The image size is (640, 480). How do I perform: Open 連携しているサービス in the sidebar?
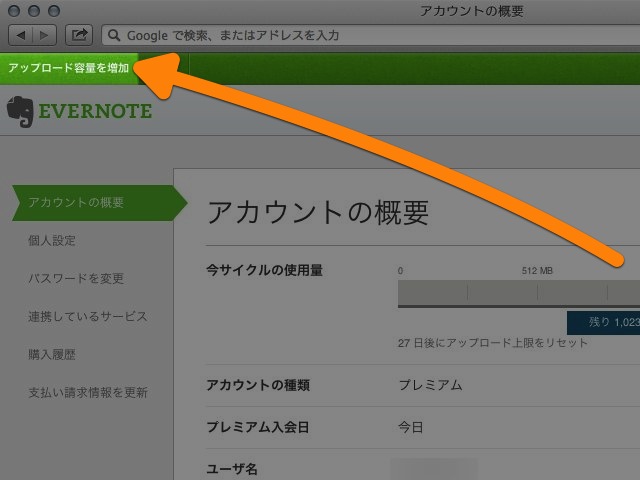[88, 317]
